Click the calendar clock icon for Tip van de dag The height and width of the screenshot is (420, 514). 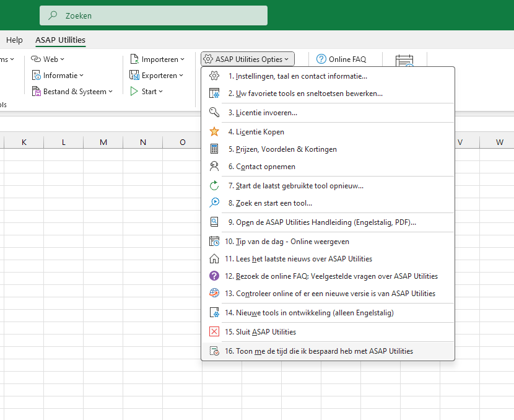(x=214, y=242)
